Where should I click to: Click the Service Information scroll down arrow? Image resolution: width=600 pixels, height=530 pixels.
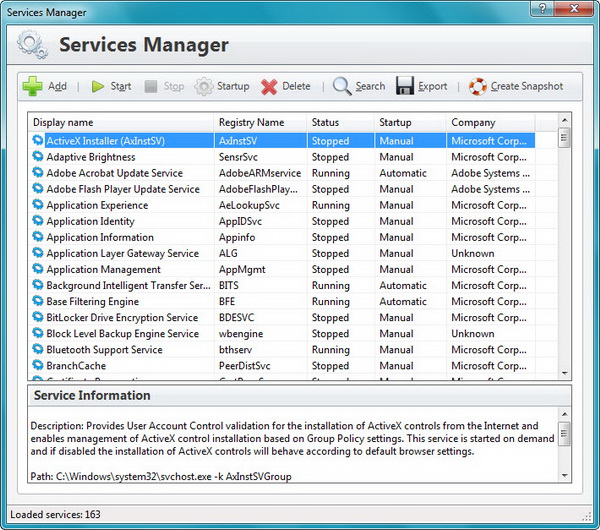pos(564,476)
